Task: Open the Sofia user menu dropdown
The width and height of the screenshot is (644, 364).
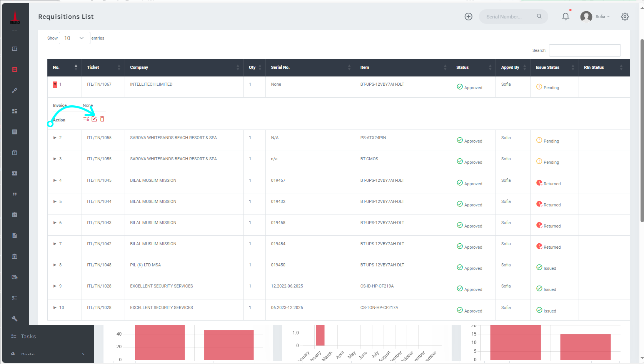Action: pos(602,17)
